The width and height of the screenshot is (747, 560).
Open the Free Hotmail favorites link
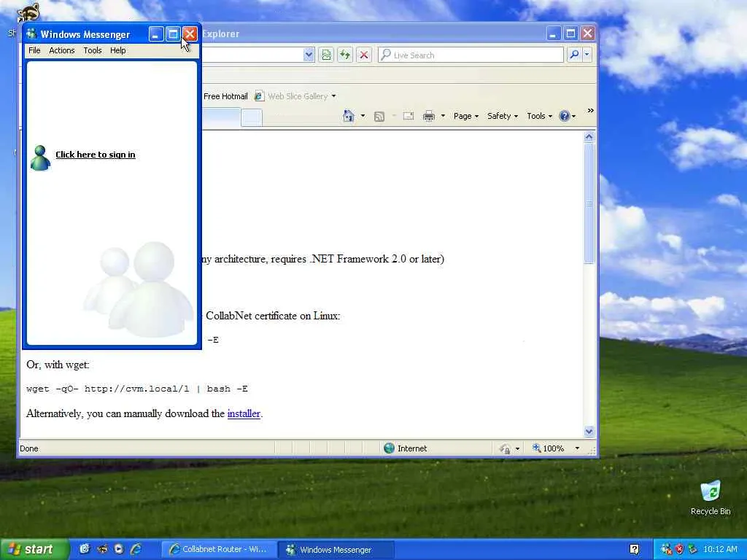(225, 96)
